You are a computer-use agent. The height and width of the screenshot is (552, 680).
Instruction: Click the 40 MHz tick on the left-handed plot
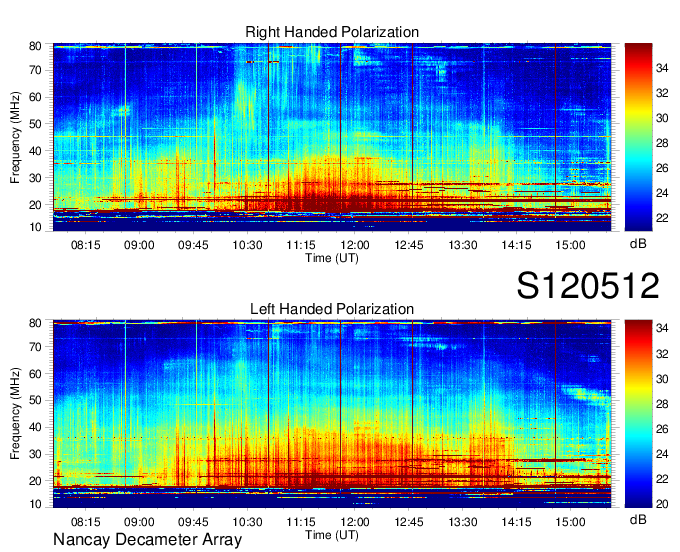(35, 427)
